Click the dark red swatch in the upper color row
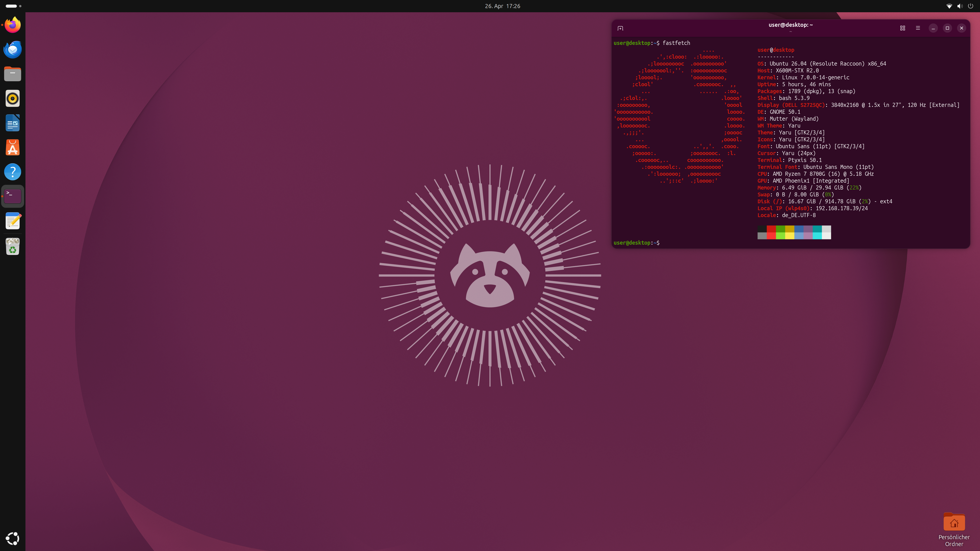Viewport: 980px width, 551px height. point(771,229)
